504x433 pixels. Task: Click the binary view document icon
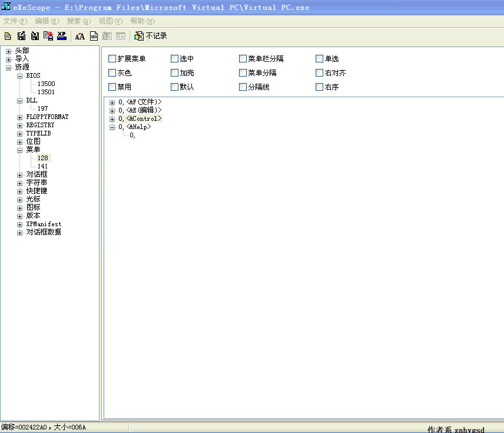pos(94,36)
